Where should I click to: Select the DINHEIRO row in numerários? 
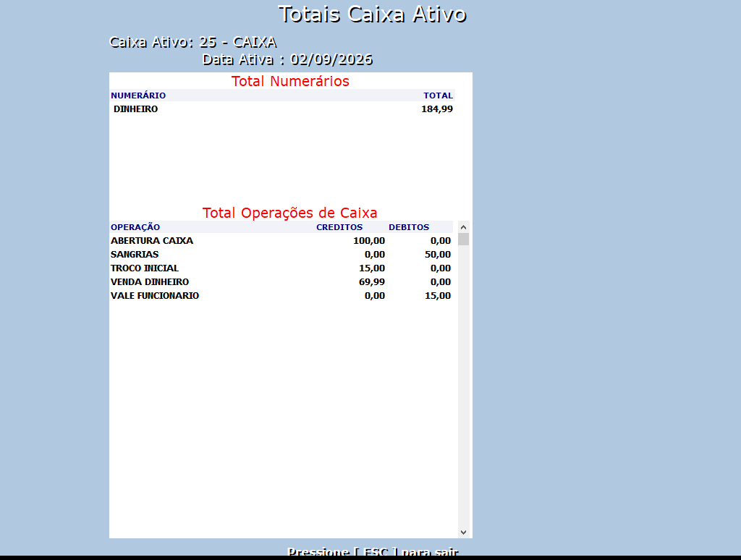tap(282, 109)
